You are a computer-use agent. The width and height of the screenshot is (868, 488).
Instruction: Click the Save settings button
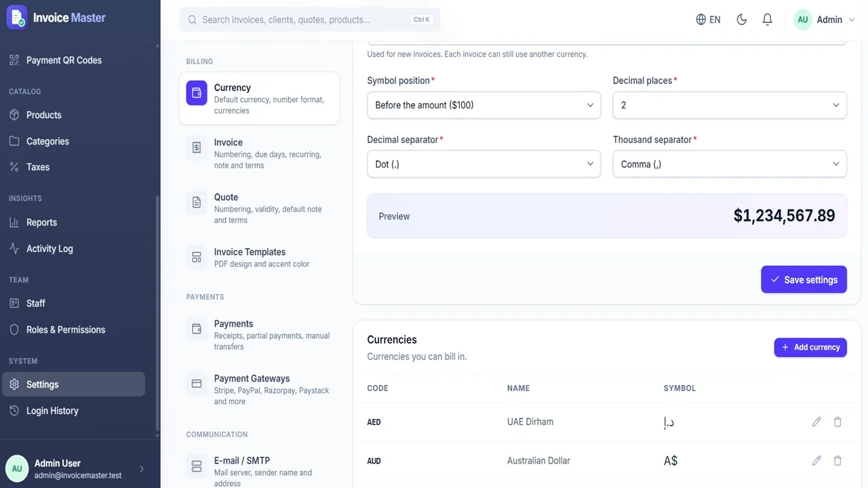coord(804,279)
